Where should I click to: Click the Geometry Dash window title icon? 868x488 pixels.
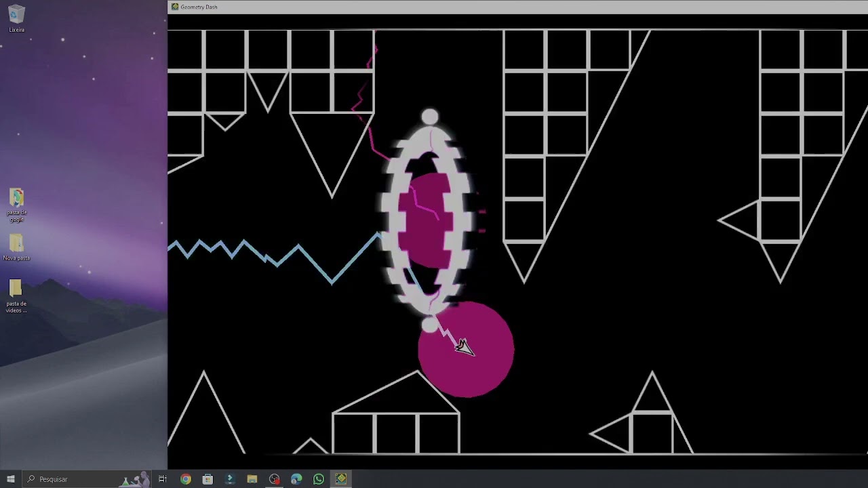point(175,7)
